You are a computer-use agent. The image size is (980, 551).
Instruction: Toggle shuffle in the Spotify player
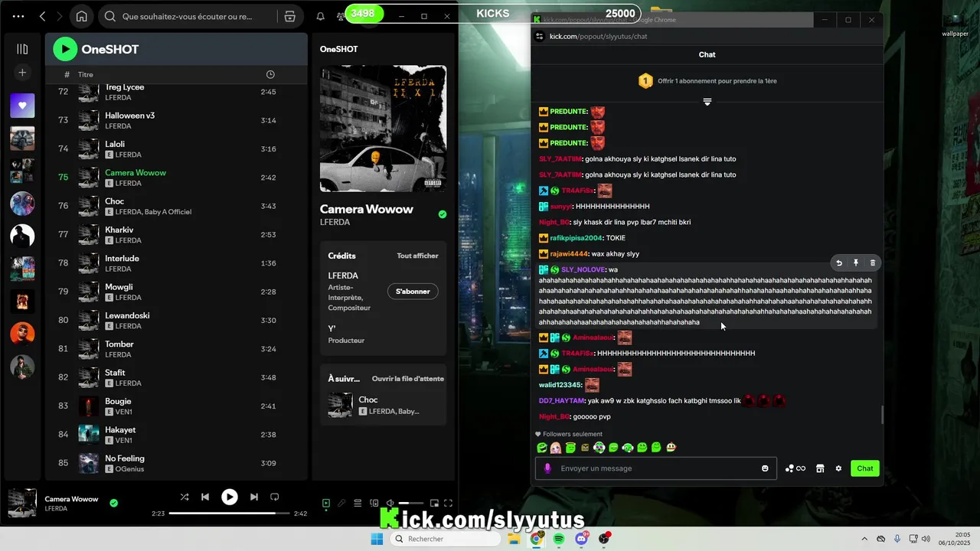185,497
